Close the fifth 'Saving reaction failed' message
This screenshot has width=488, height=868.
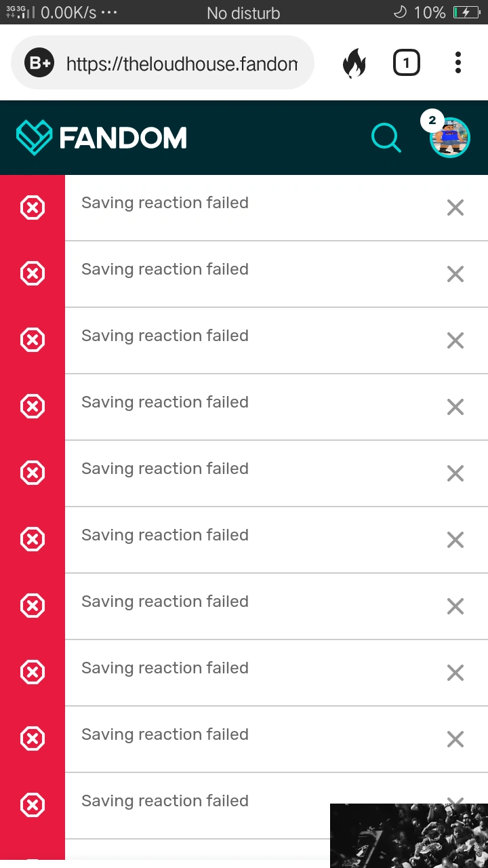point(455,473)
